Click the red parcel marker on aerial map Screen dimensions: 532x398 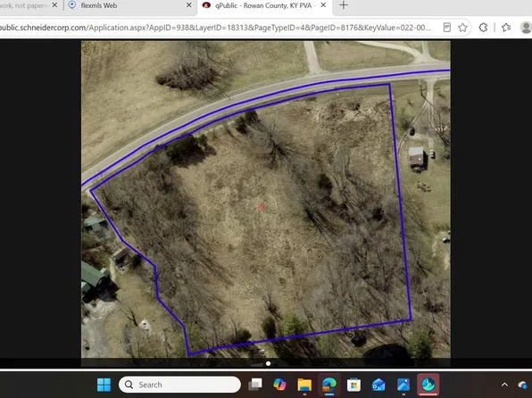[261, 207]
